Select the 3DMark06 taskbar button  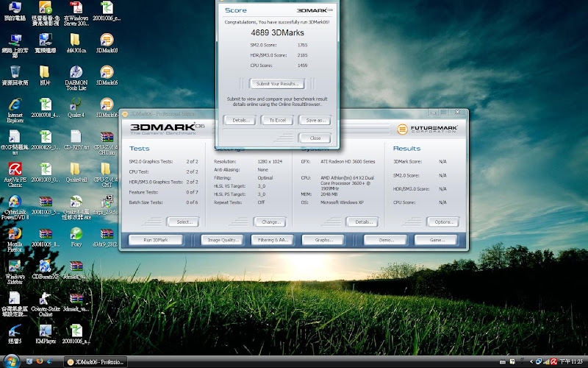tap(96, 362)
